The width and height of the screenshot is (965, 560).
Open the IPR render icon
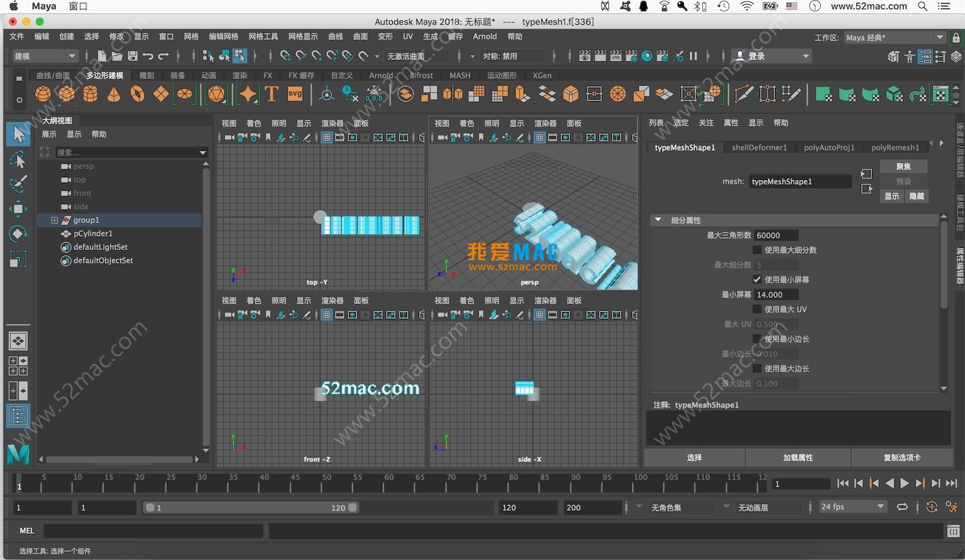coord(616,56)
